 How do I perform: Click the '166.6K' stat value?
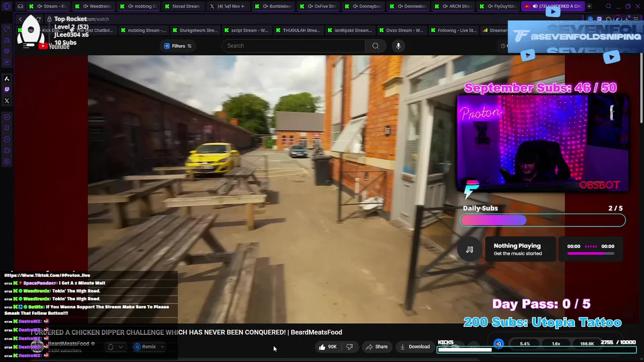[x=587, y=344]
